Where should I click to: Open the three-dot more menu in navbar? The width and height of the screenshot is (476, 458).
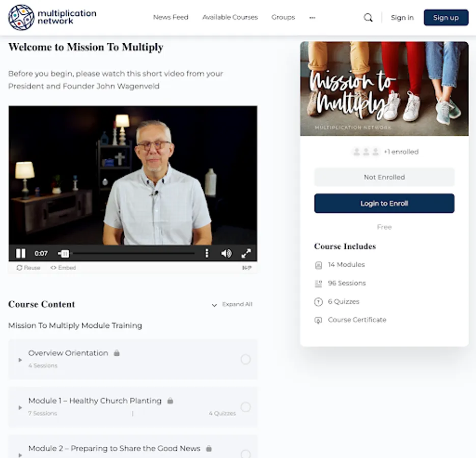tap(312, 18)
